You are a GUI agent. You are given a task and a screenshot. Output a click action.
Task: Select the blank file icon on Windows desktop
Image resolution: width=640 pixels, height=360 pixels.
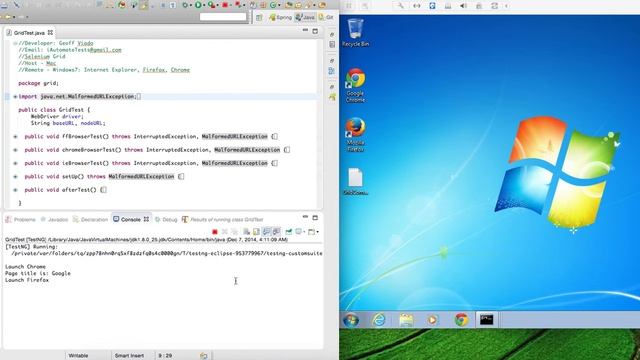[356, 182]
